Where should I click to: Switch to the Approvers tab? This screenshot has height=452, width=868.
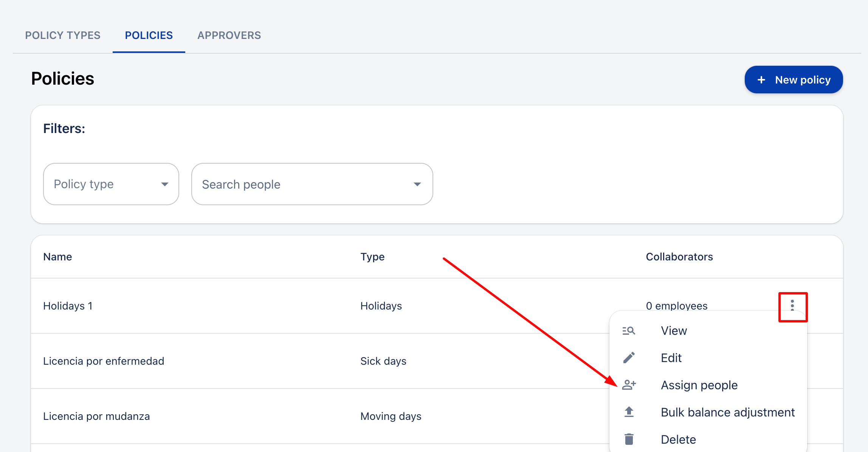coord(229,35)
